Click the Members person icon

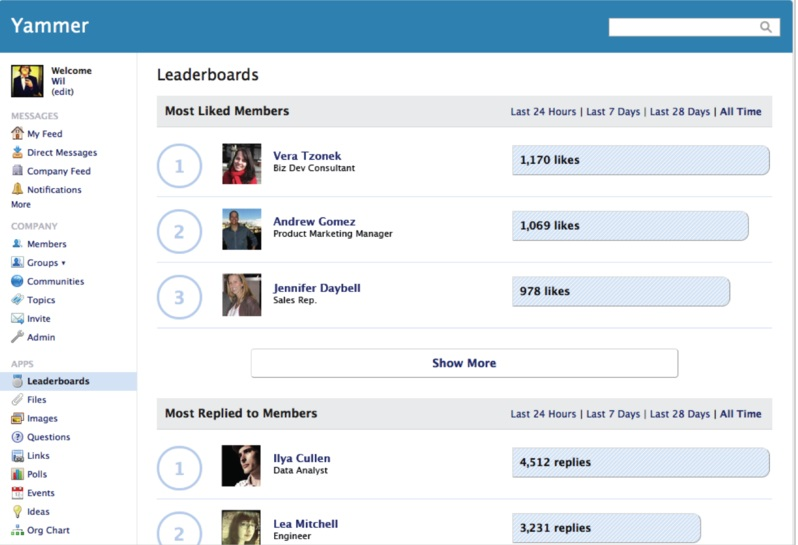[17, 244]
